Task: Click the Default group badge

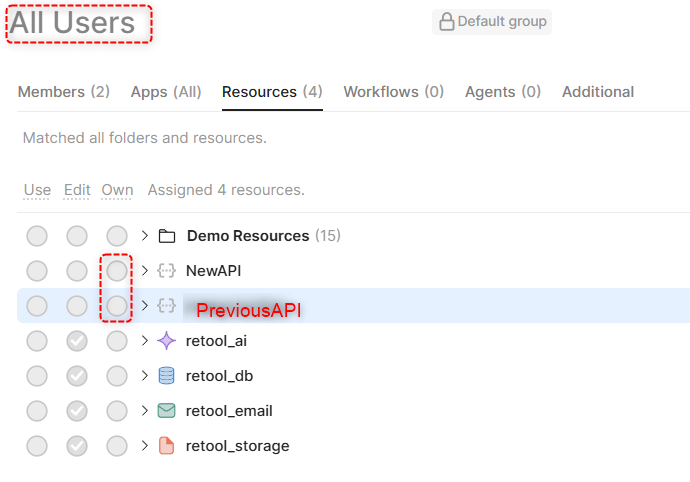Action: coord(492,21)
